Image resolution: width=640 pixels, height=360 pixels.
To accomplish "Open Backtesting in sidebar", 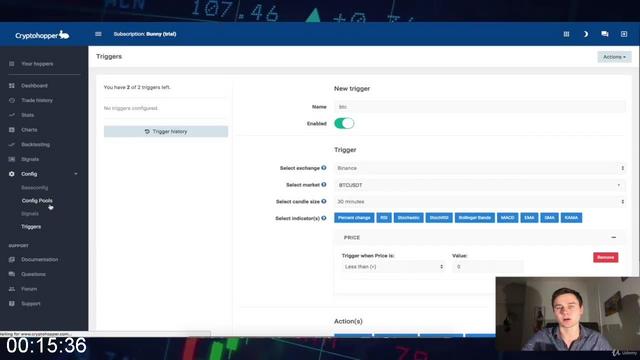I will coord(36,144).
